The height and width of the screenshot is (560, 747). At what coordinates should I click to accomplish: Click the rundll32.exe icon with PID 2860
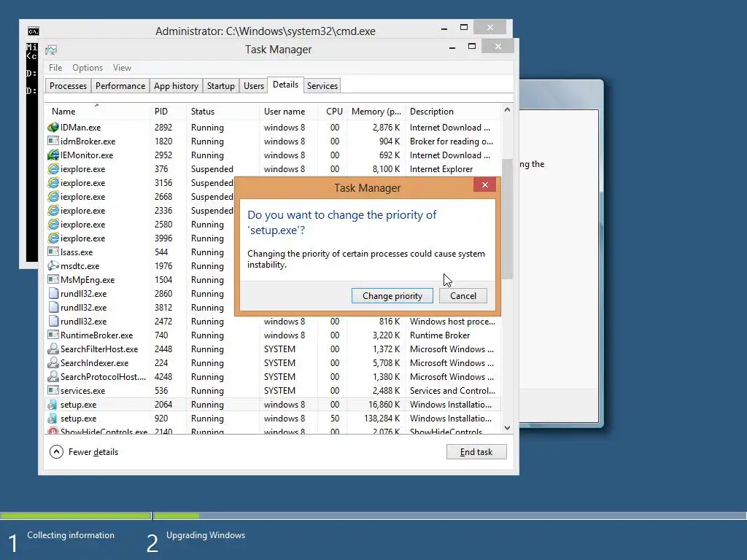[53, 293]
